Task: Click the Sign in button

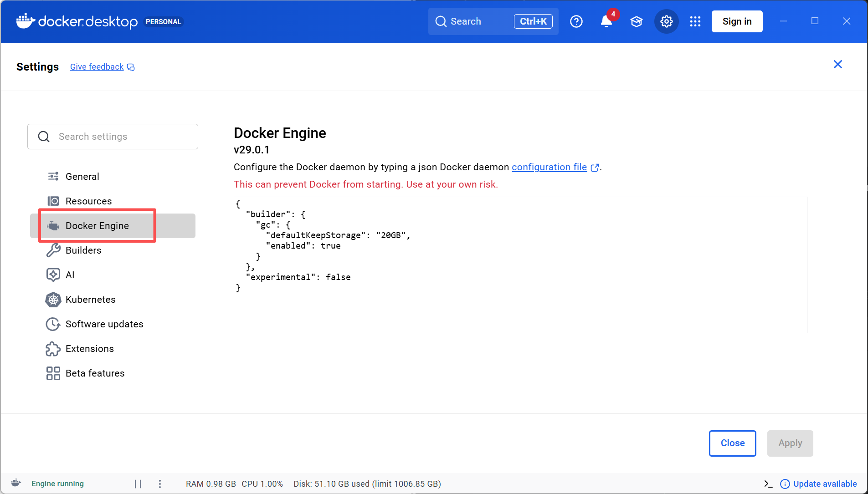Action: pyautogui.click(x=737, y=21)
